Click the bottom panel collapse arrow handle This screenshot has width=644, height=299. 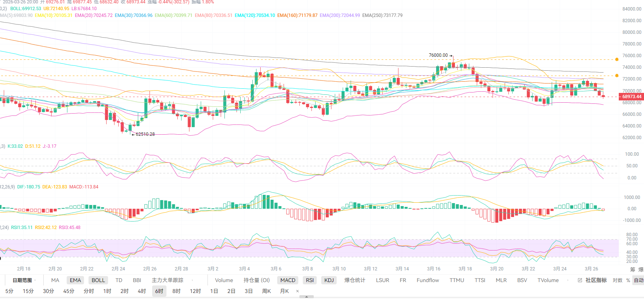307,297
